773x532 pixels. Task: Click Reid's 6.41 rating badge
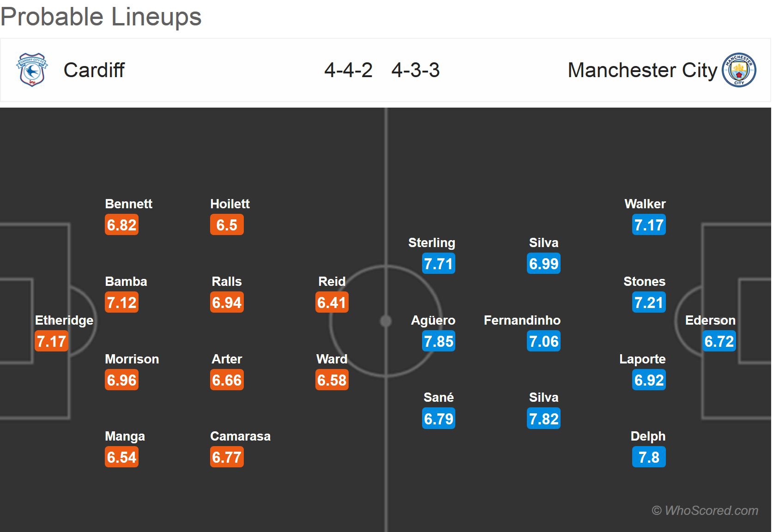point(332,302)
